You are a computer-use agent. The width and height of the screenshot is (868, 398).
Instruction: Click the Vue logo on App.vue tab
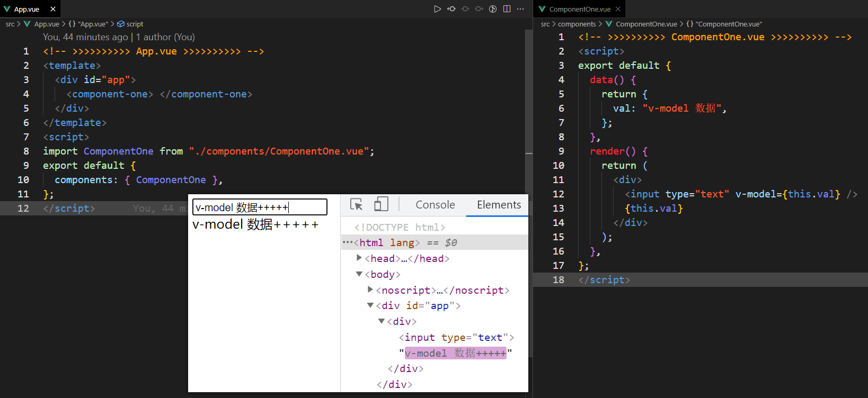[x=7, y=9]
